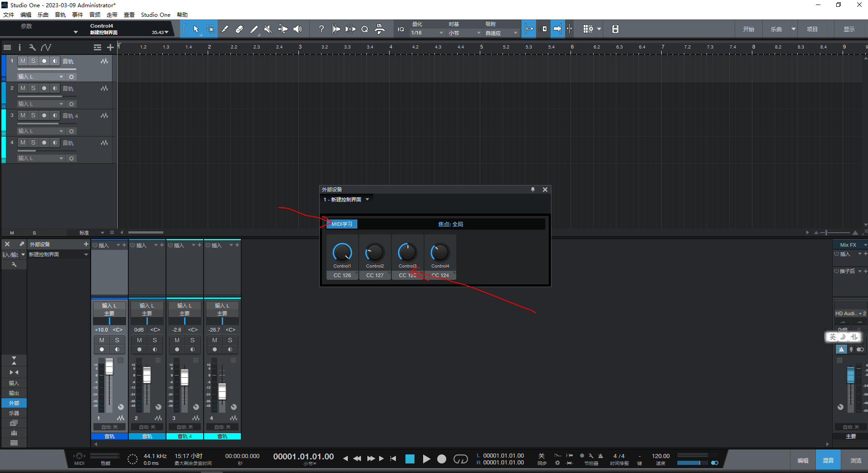Open the 音频 menu
Viewport: 868px width, 473px height.
point(95,15)
